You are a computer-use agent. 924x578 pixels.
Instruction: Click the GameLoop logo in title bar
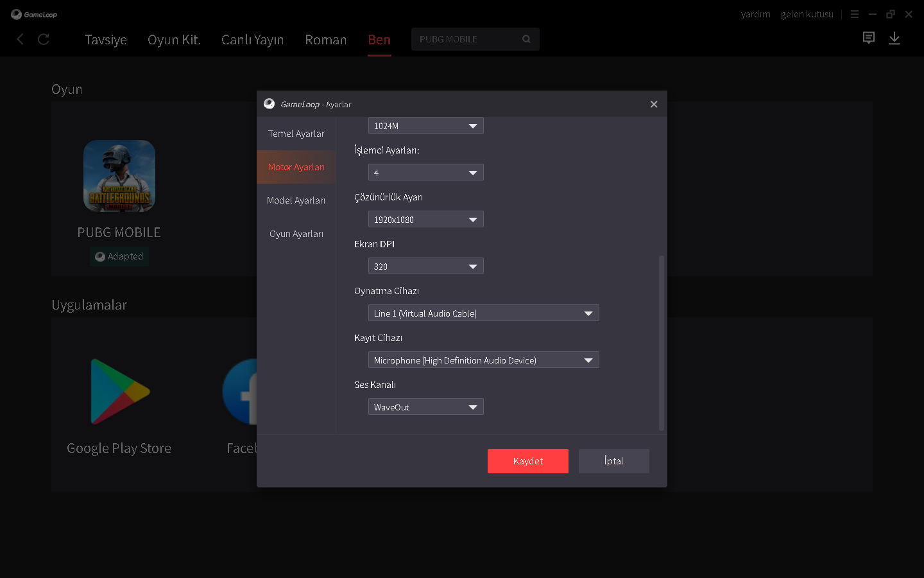(34, 14)
